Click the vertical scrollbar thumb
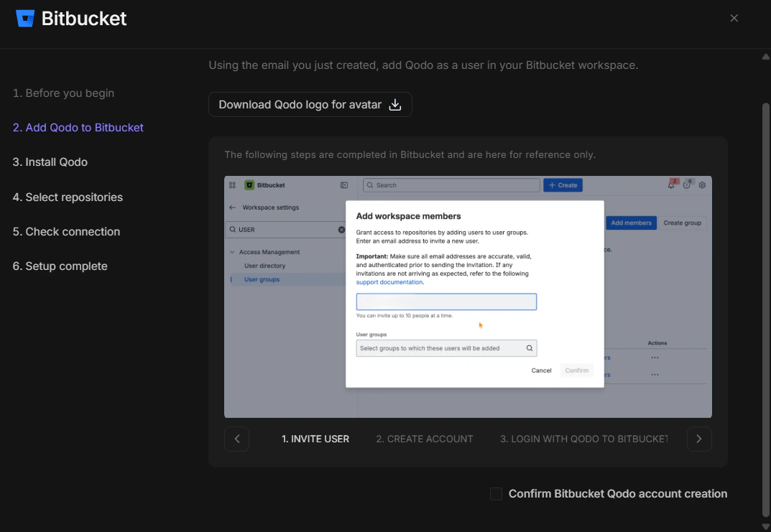This screenshot has height=532, width=771. [765, 309]
